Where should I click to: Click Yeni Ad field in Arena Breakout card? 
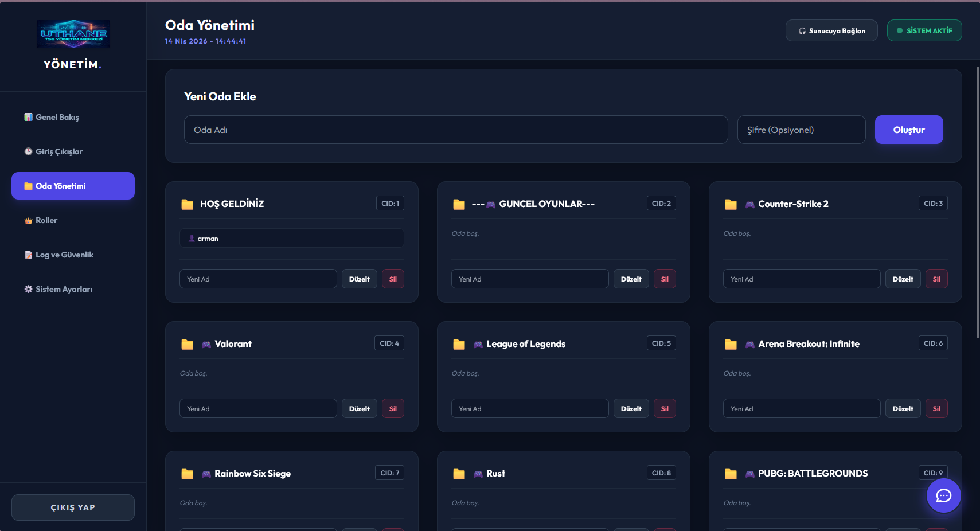coord(802,408)
